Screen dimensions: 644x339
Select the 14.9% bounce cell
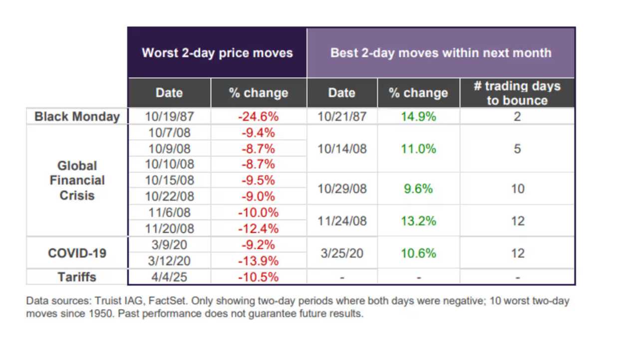click(418, 117)
